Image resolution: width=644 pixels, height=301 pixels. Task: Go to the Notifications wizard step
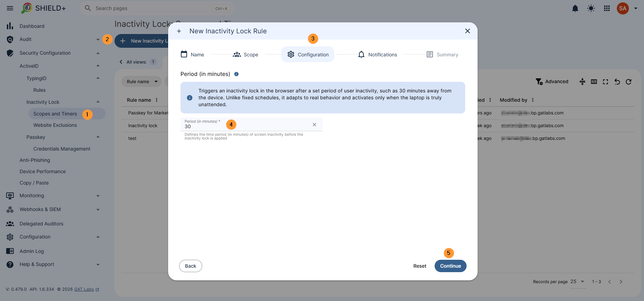click(377, 54)
